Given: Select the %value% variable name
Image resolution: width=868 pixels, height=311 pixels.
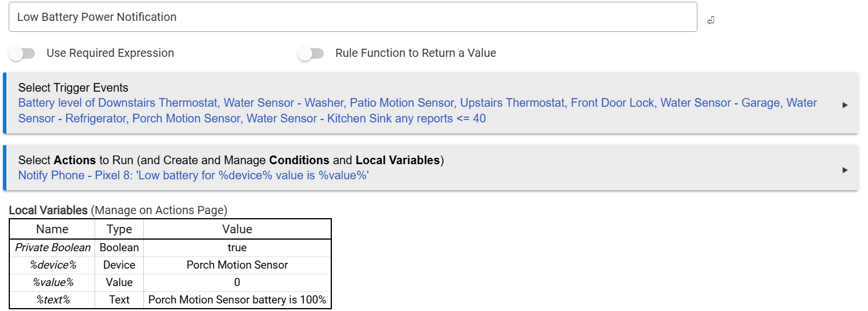Looking at the screenshot, I should click(53, 283).
